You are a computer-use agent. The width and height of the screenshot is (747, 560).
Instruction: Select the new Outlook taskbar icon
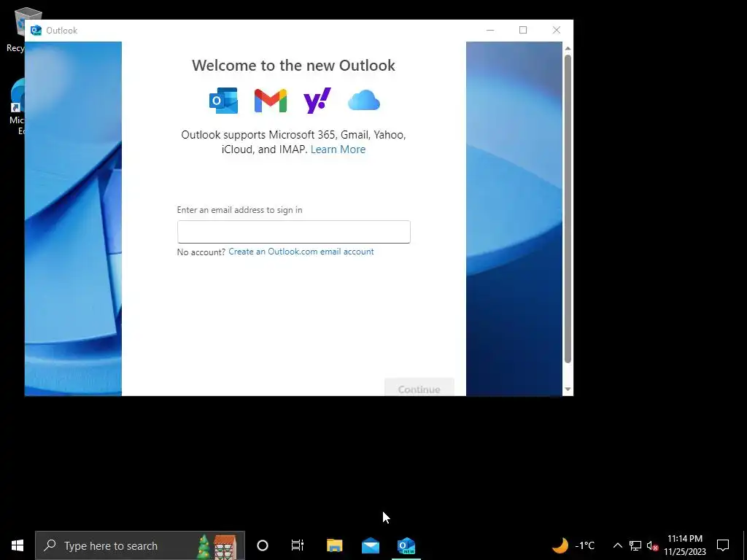(406, 545)
